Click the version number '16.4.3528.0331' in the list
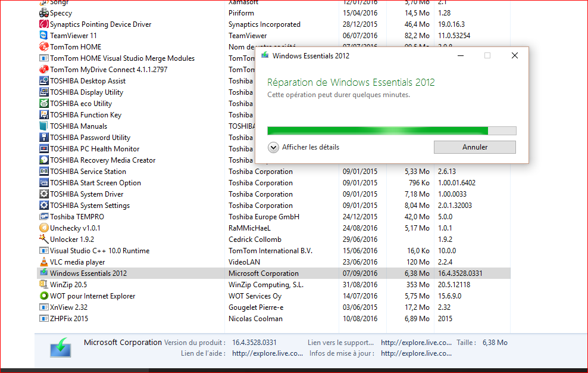This screenshot has height=373, width=588. coord(460,273)
